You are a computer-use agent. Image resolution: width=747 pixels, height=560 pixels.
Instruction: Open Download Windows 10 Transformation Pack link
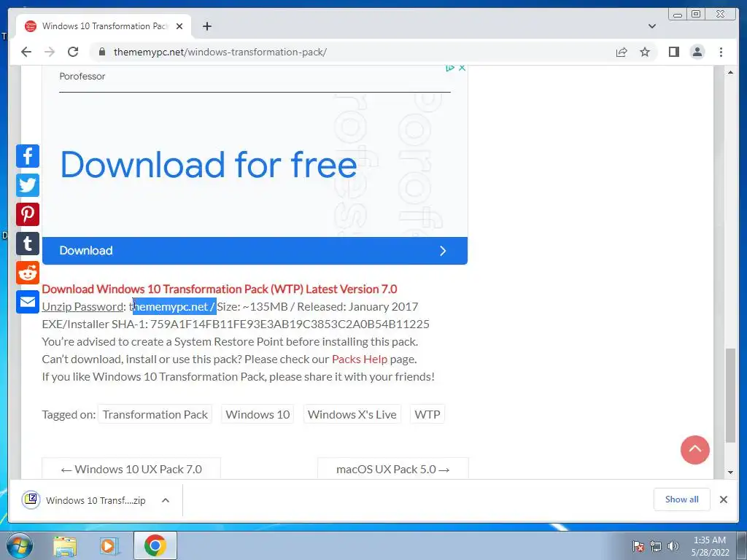click(219, 289)
